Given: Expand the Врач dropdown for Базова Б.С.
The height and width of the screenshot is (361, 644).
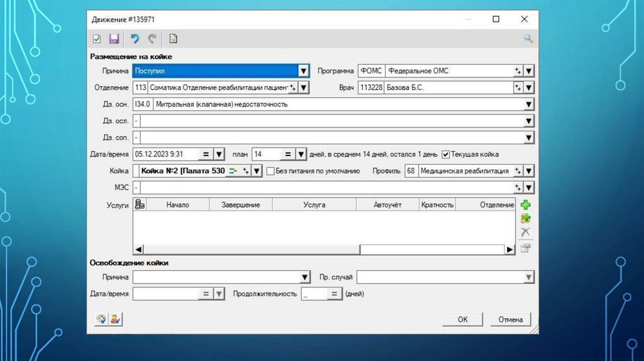Looking at the screenshot, I should pos(529,88).
